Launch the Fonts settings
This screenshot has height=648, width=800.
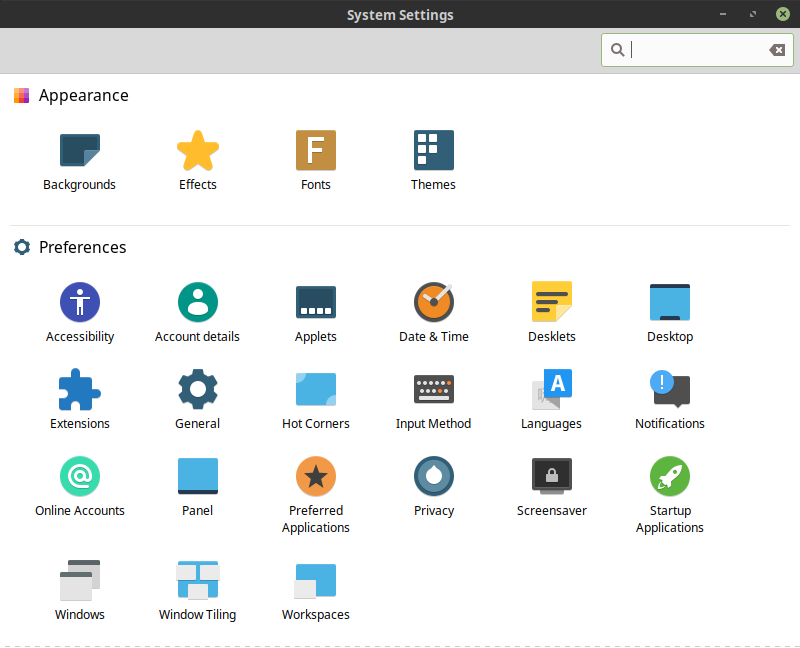click(316, 151)
